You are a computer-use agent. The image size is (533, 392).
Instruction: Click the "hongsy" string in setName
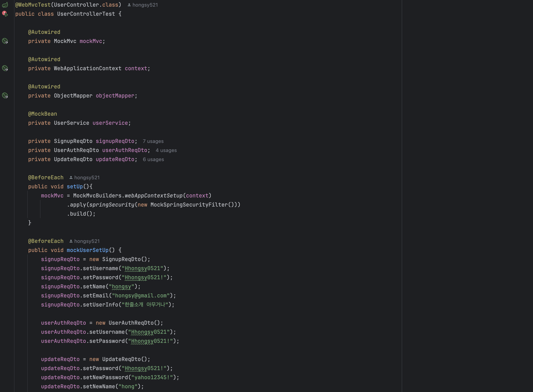tap(121, 287)
